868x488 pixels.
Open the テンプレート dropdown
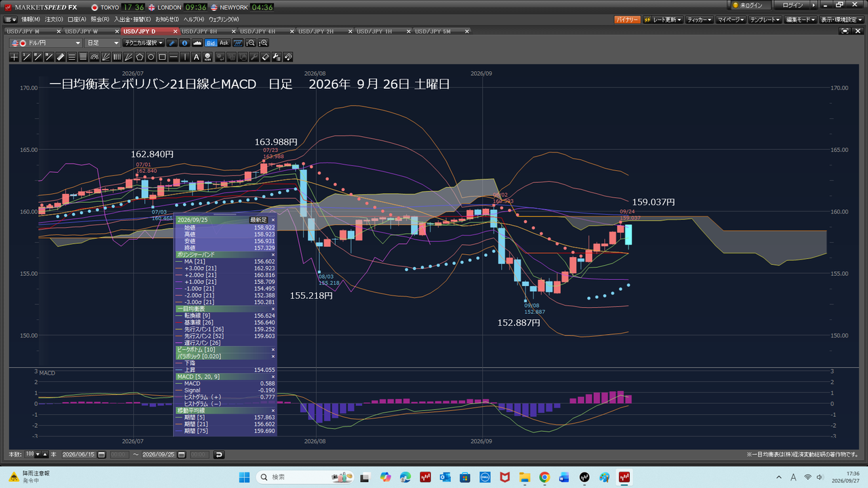point(766,20)
